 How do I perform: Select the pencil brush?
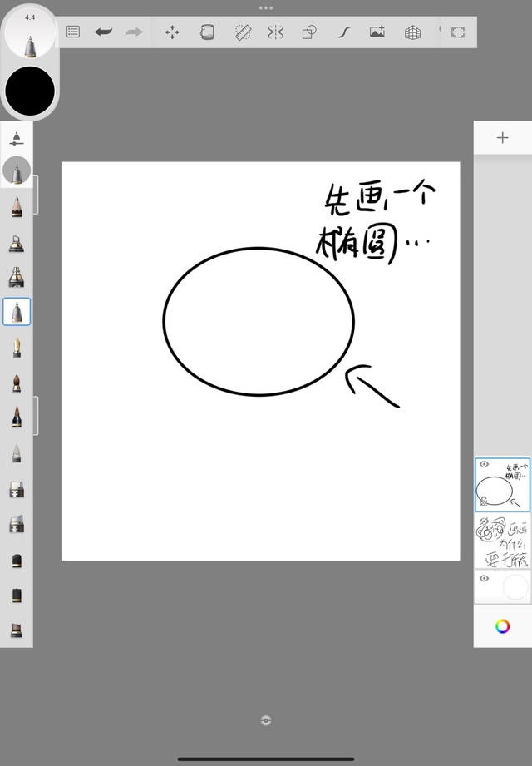(x=17, y=206)
